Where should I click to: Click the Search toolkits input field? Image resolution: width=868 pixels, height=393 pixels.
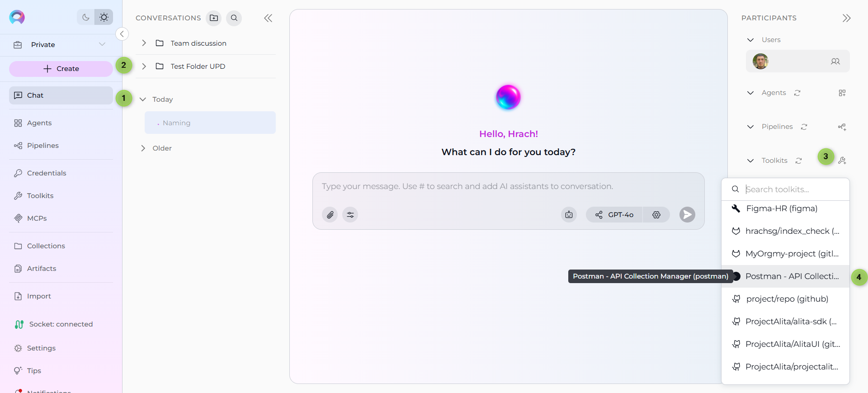click(x=793, y=189)
